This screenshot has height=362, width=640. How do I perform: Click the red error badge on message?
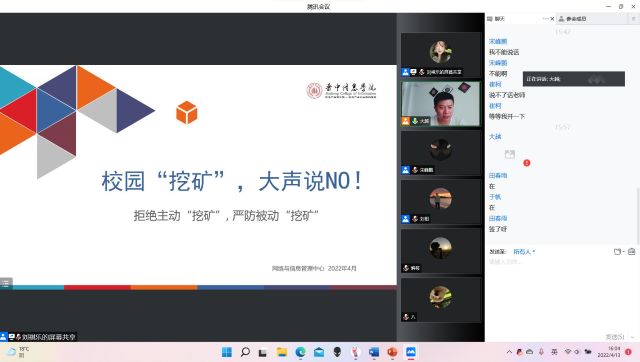pyautogui.click(x=527, y=163)
